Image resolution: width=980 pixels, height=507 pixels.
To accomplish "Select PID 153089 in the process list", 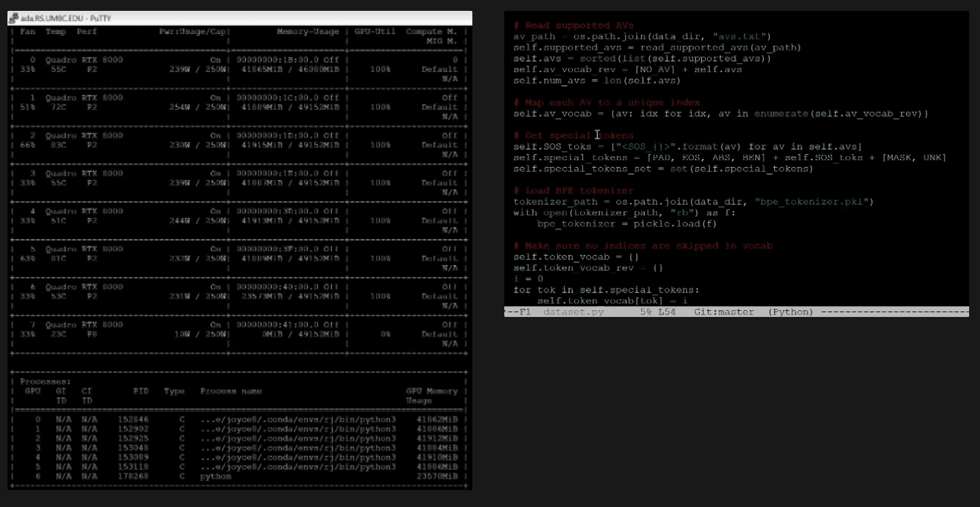I will (133, 458).
